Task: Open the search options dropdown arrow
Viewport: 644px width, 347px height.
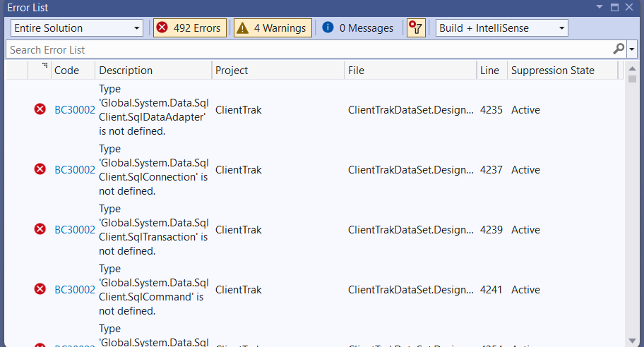Action: pos(632,49)
